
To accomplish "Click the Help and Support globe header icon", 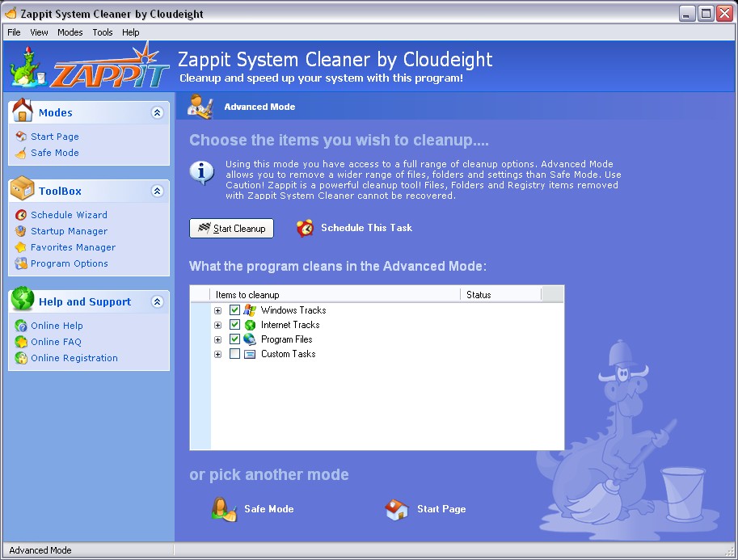I will click(x=23, y=299).
